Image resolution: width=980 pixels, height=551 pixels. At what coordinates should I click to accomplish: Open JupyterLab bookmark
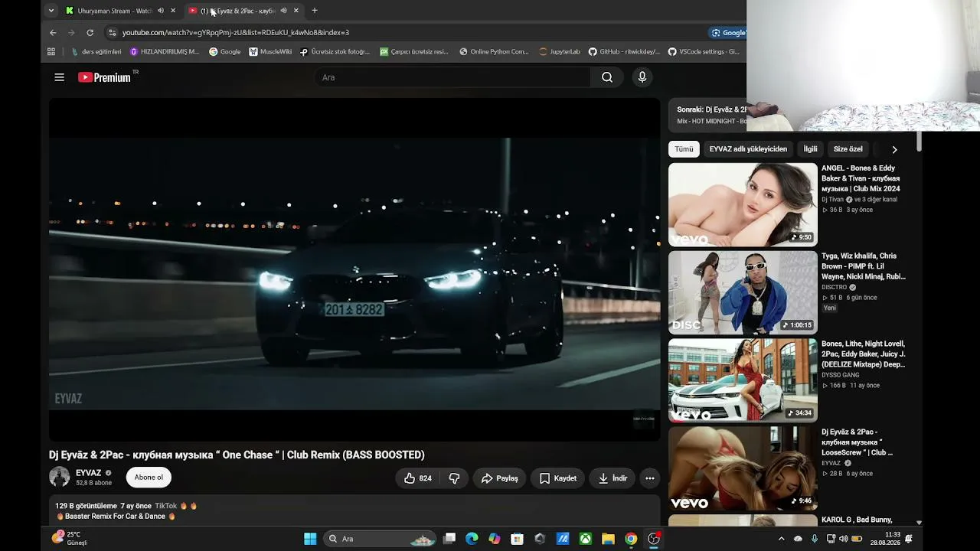coord(560,52)
